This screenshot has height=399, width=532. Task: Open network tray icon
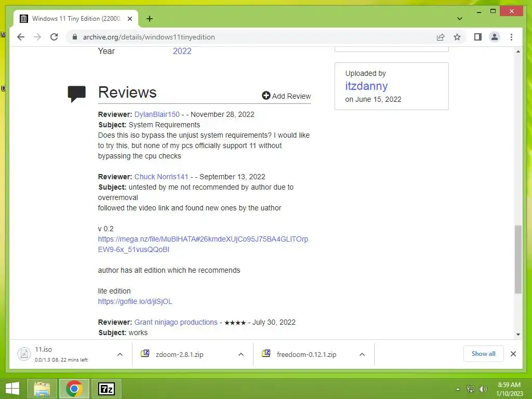click(471, 389)
